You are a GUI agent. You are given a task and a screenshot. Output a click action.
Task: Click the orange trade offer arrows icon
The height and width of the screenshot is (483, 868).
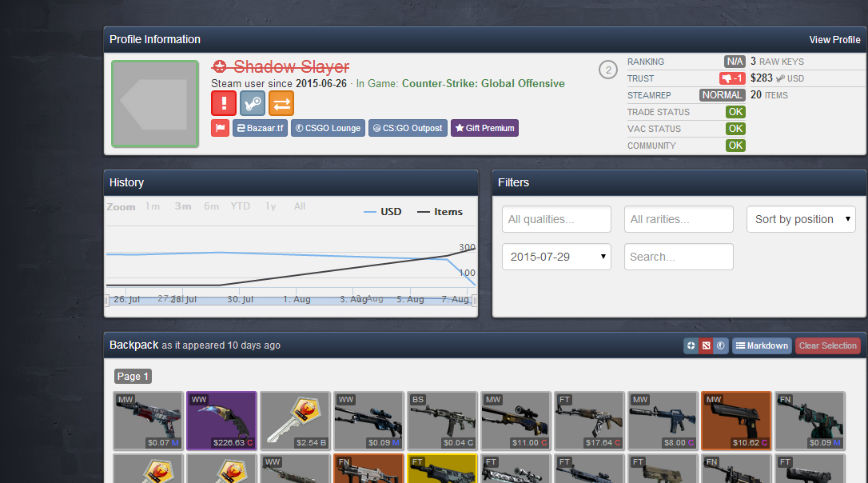pyautogui.click(x=281, y=103)
